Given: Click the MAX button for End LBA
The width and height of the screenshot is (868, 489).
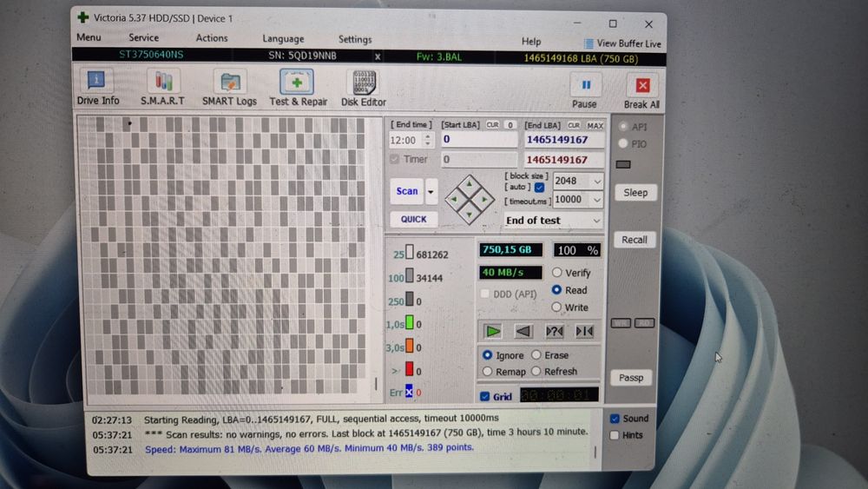Looking at the screenshot, I should click(x=595, y=126).
